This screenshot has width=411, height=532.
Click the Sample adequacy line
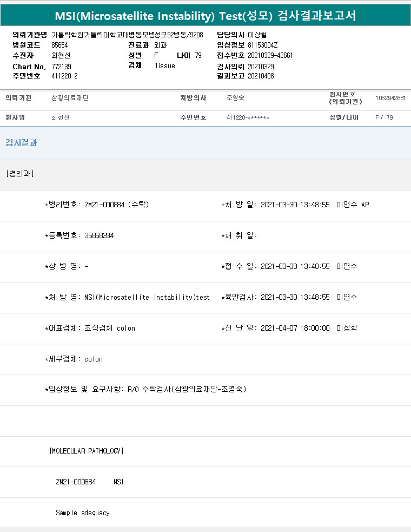click(x=82, y=513)
